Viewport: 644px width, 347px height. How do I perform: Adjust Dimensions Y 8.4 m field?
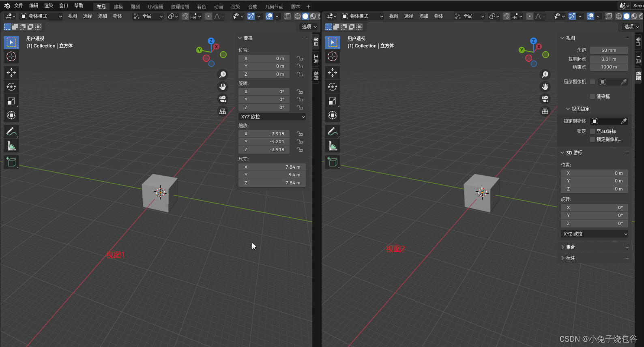click(272, 175)
